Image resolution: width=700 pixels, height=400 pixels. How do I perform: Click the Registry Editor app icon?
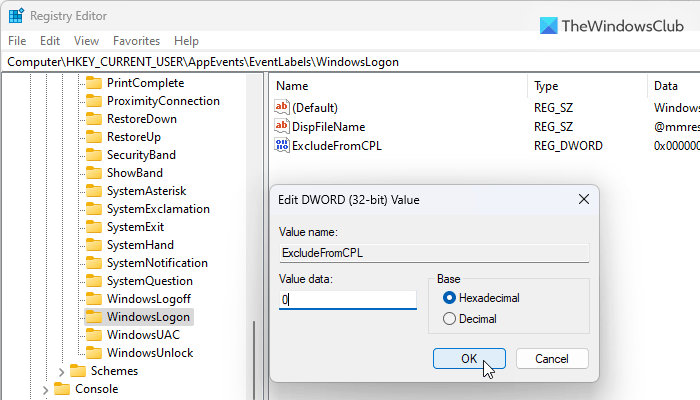(17, 16)
